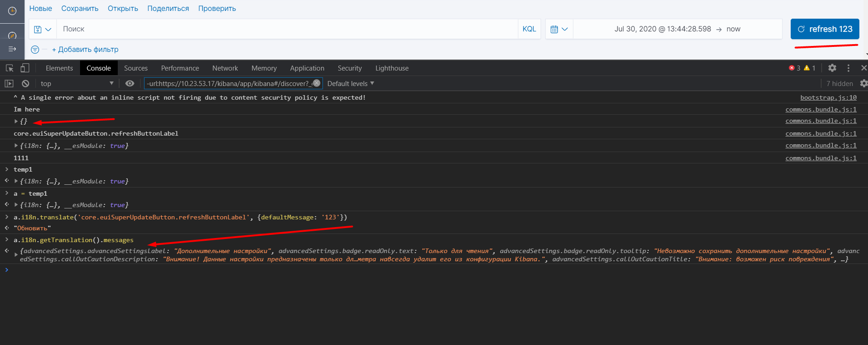Open DevTools settings gear
Image resolution: width=868 pixels, height=345 pixels.
pyautogui.click(x=832, y=68)
